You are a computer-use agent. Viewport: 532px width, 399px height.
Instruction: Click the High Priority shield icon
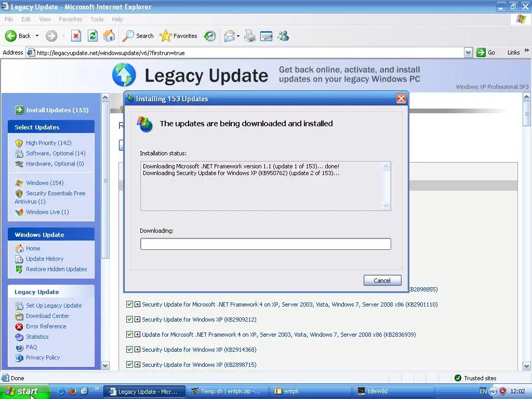pos(19,143)
